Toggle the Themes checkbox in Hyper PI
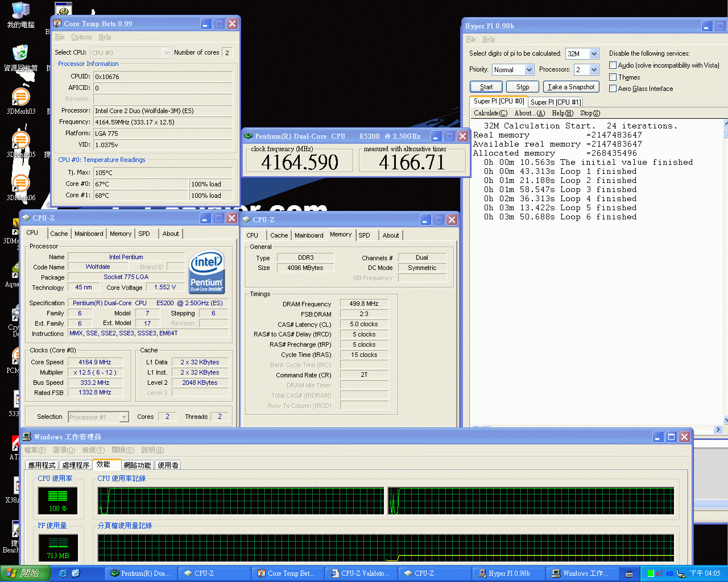Viewport: 728px width, 582px height. pos(613,77)
